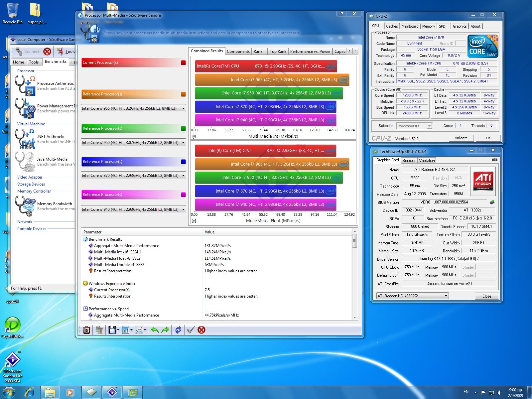Click the red cancel X toolbar icon
This screenshot has height=399, width=532.
[x=201, y=330]
